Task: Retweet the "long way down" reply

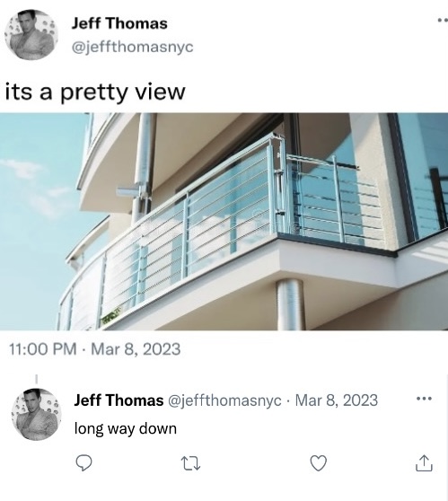Action: (190, 463)
